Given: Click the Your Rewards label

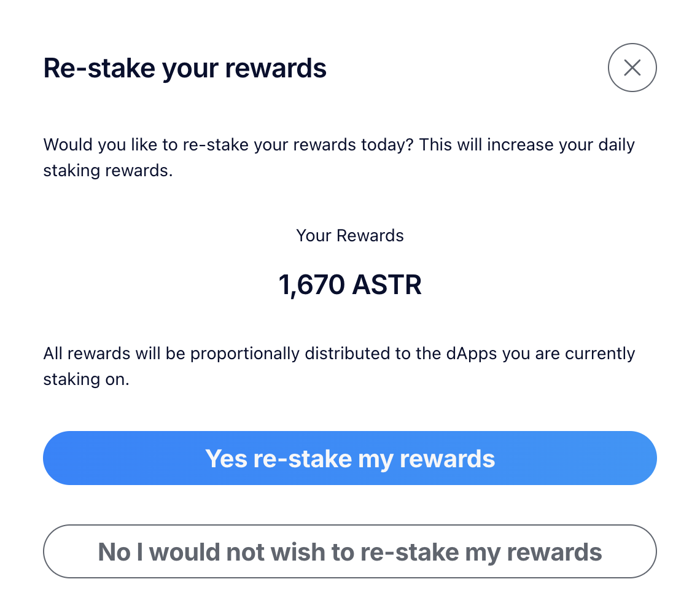Looking at the screenshot, I should coord(349,236).
